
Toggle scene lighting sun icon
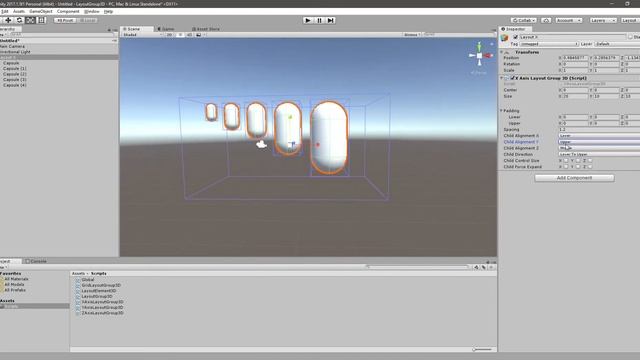pyautogui.click(x=180, y=35)
